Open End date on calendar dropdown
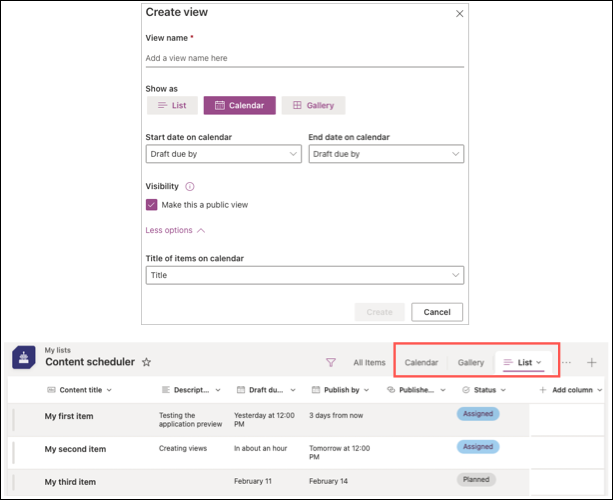 (386, 154)
